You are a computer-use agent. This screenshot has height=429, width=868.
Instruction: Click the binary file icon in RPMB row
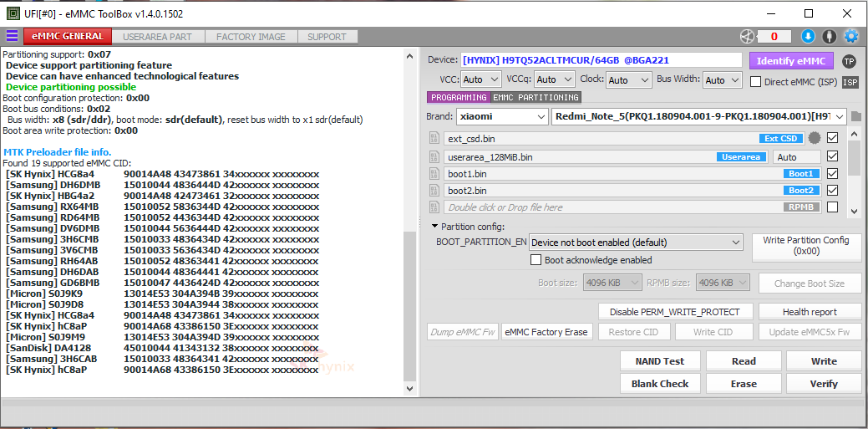(x=434, y=207)
